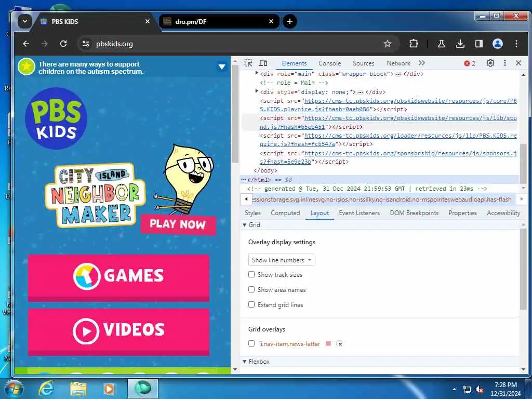This screenshot has height=399, width=532.
Task: Expand the banner dropdown arrow on PBS page
Action: pos(222,67)
